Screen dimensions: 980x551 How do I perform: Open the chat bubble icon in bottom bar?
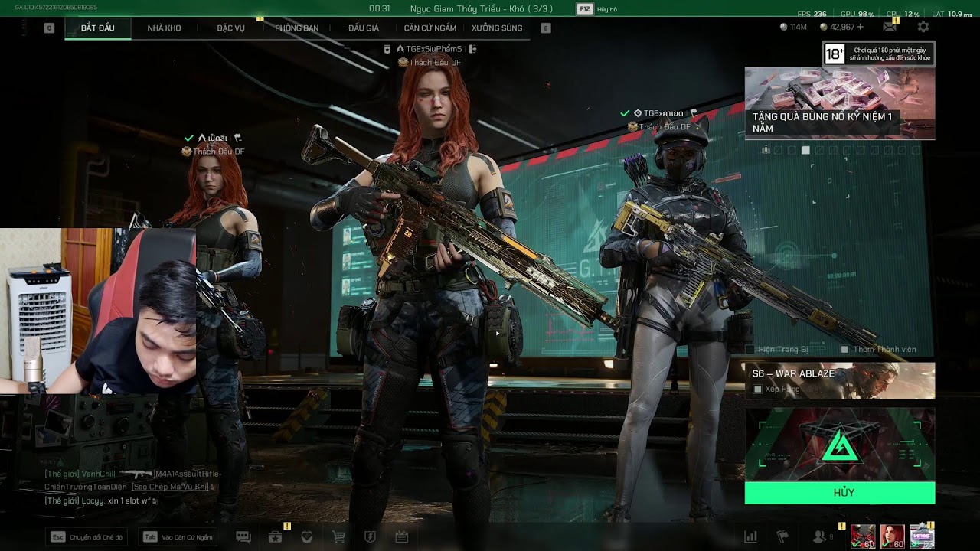(x=243, y=537)
